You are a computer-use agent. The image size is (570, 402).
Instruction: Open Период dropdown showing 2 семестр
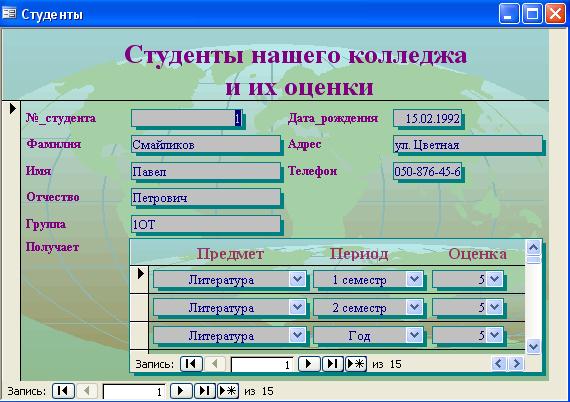[x=414, y=307]
